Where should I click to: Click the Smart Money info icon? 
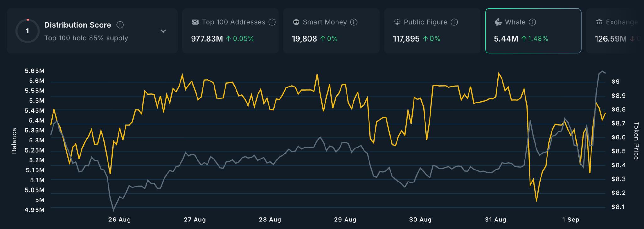354,22
